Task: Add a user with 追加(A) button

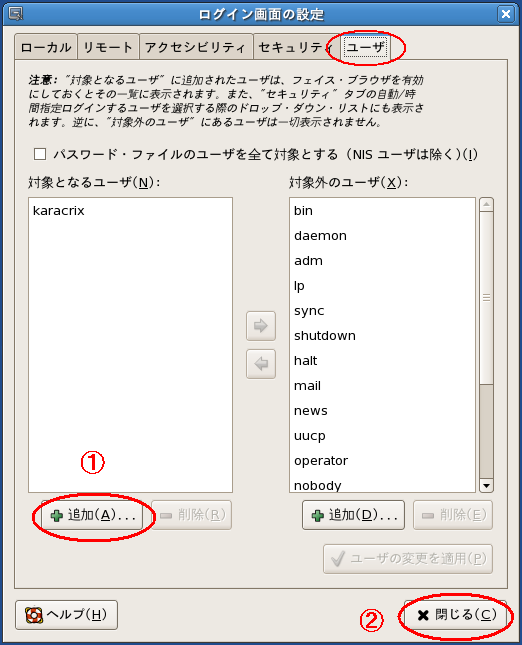Action: coord(92,515)
